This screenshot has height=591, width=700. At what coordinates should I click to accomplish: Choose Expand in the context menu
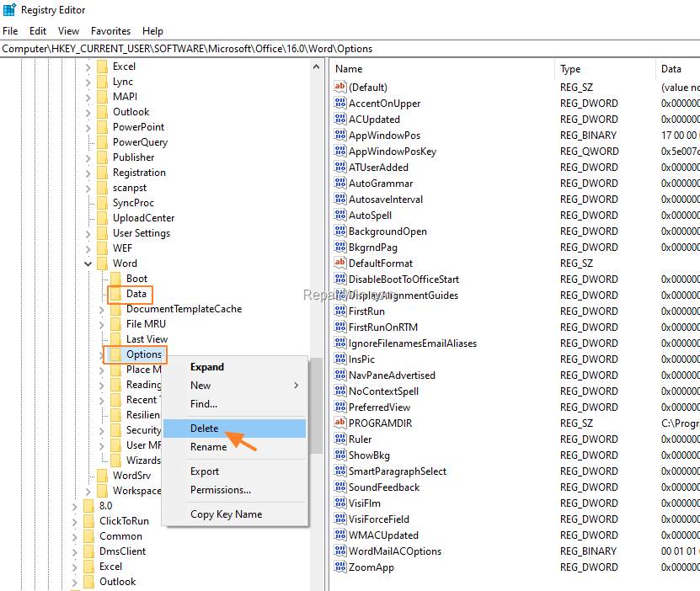tap(235, 367)
